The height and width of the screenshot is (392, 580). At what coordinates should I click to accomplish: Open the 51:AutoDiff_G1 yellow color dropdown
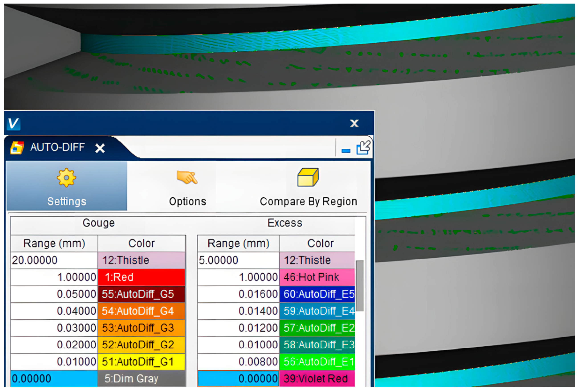141,362
